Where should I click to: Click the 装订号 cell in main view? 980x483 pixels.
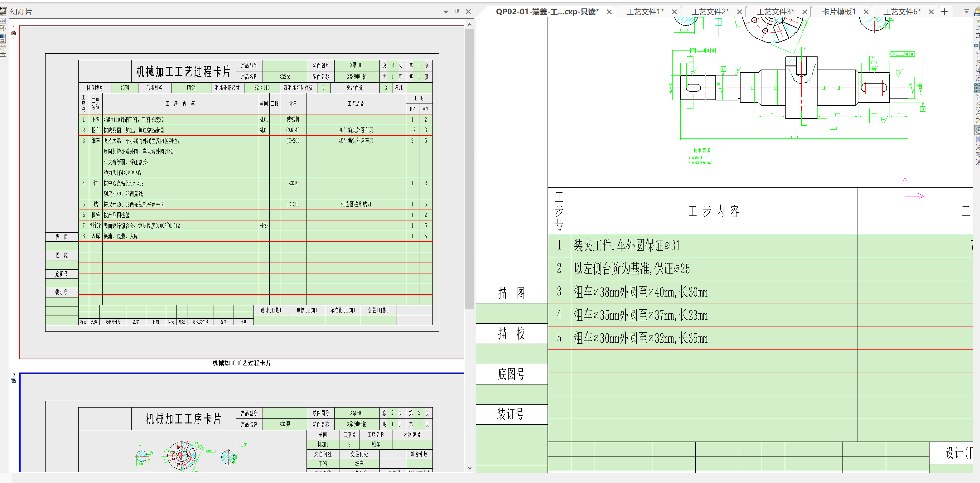[512, 414]
